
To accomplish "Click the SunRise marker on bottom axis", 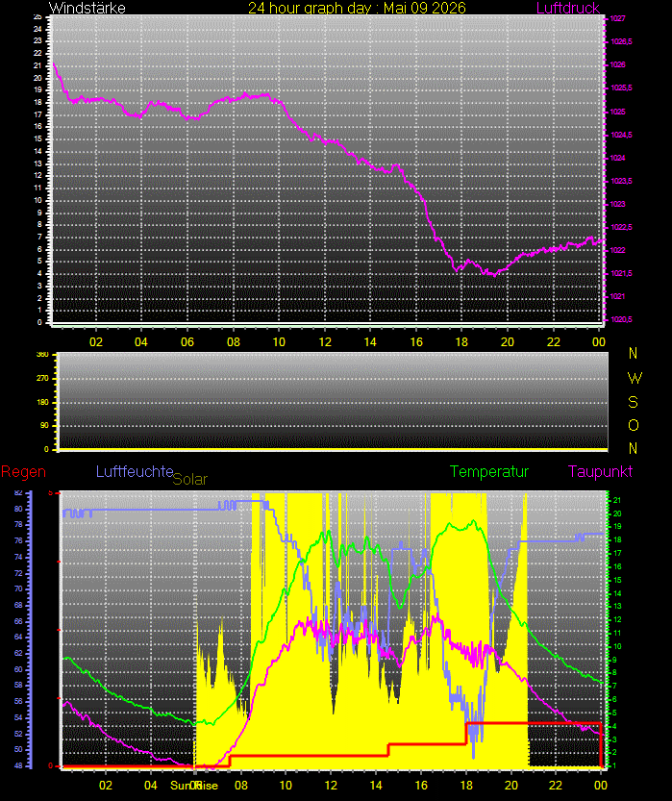I will pyautogui.click(x=194, y=786).
